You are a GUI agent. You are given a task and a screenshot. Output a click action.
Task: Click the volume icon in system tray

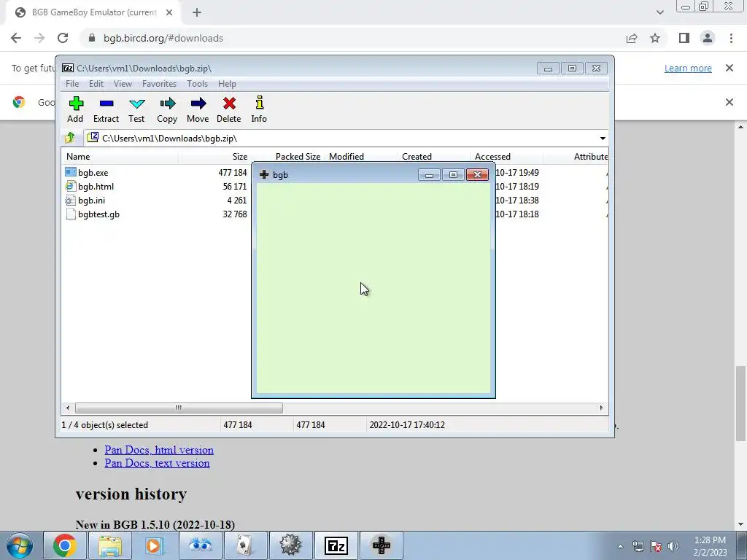(673, 546)
